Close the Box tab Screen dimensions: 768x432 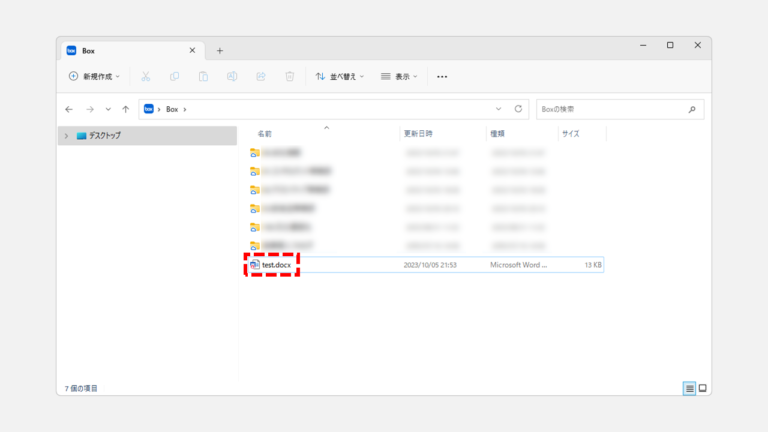[x=192, y=50]
